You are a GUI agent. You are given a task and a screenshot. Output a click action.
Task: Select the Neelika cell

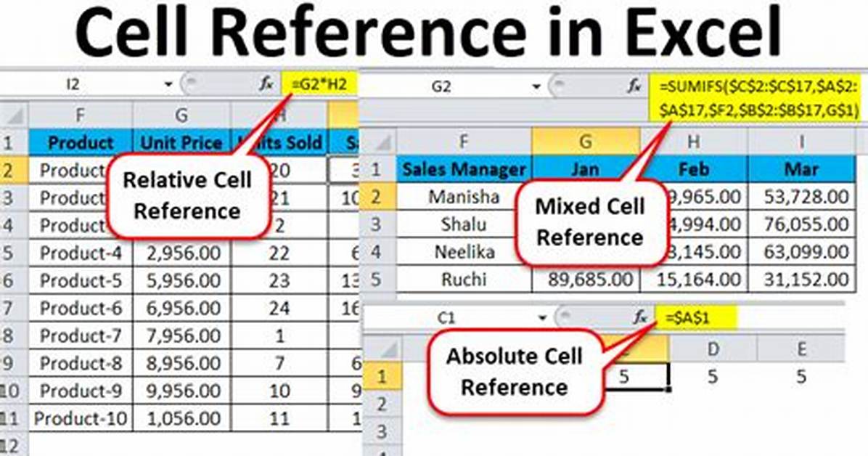[464, 252]
